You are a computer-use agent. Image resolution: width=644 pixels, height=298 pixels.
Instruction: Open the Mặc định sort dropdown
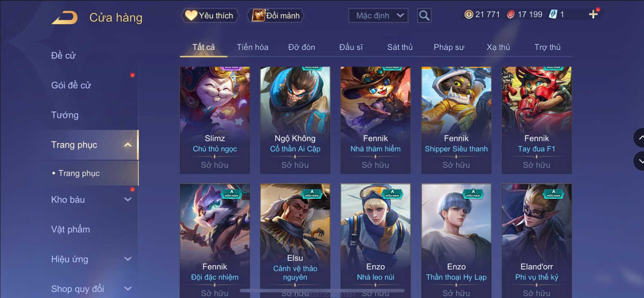pos(378,15)
